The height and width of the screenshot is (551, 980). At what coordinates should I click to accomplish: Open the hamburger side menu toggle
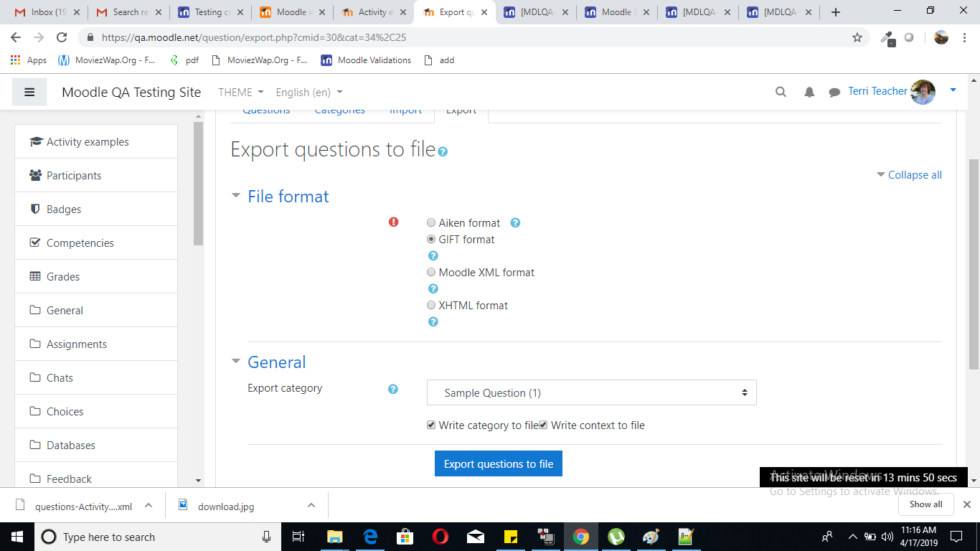tap(29, 92)
